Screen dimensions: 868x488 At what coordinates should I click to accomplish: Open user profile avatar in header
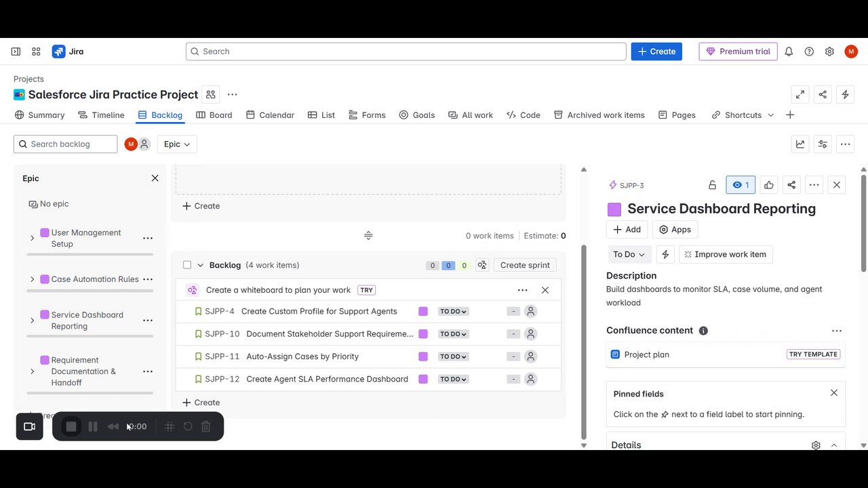[x=851, y=52]
